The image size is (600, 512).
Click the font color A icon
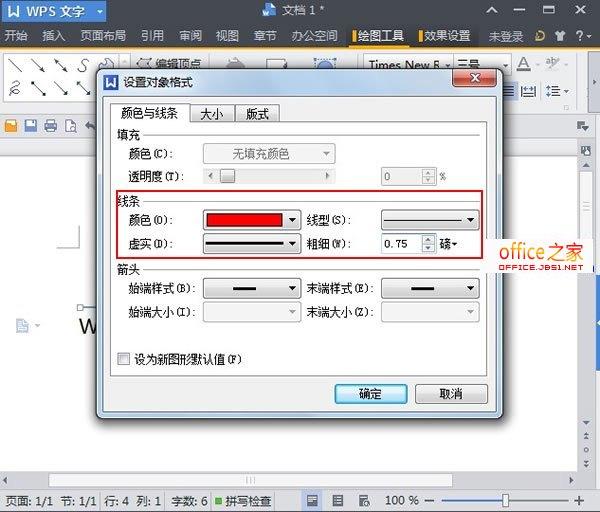pyautogui.click(x=523, y=64)
